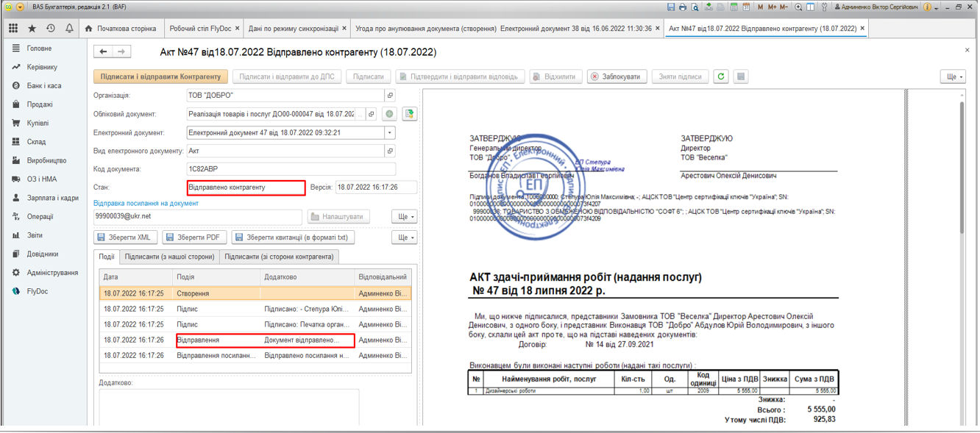This screenshot has height=433, width=980.
Task: Select the Відправлення event row
Action: pyautogui.click(x=255, y=340)
